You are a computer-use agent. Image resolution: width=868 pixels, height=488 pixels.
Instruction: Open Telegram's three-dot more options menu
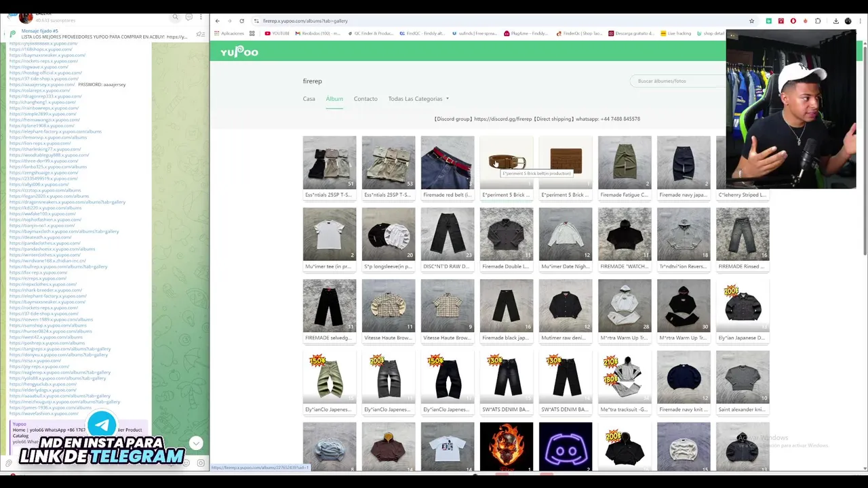202,17
